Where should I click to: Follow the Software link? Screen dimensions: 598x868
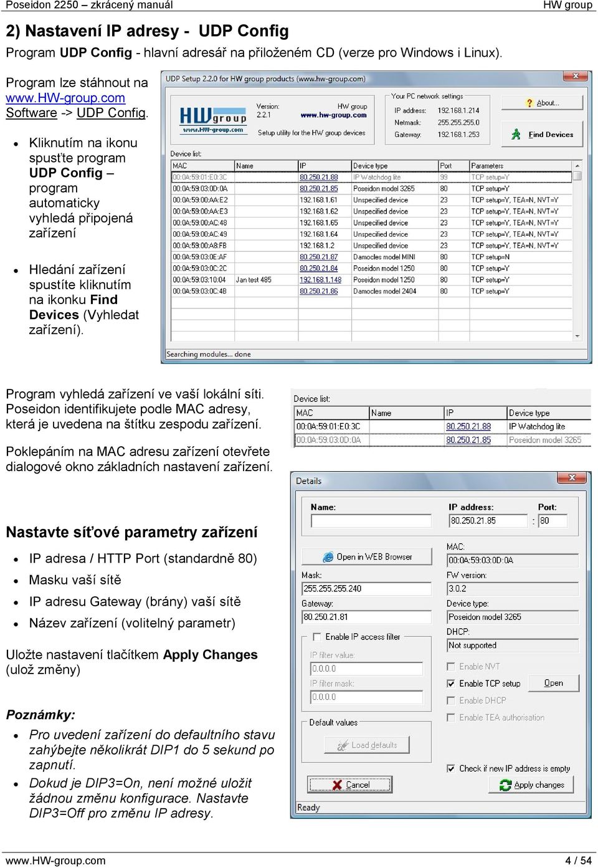pyautogui.click(x=31, y=113)
